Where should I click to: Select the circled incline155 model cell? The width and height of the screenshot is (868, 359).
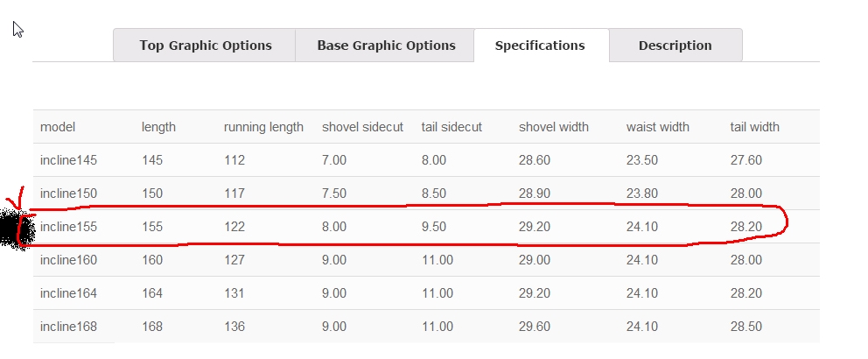tap(68, 227)
